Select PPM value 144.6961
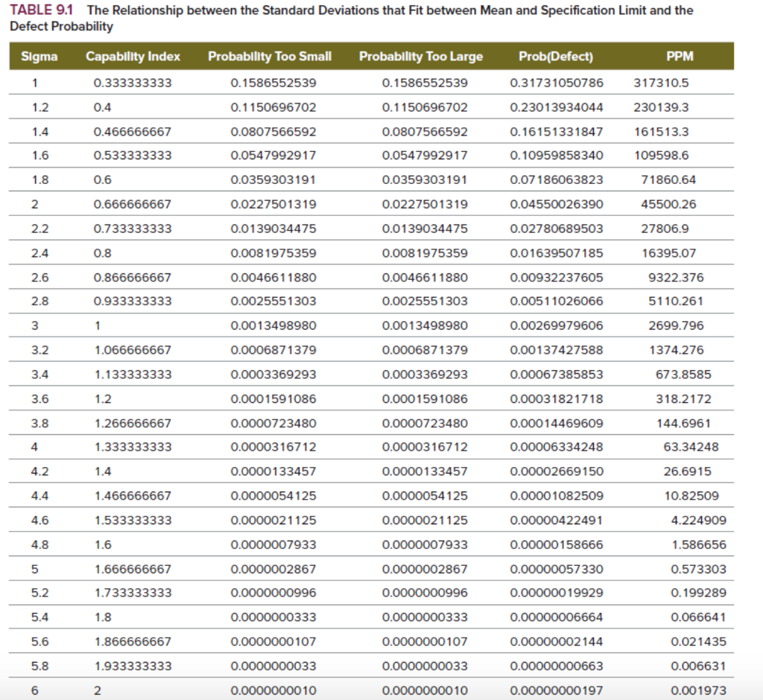 pos(683,424)
